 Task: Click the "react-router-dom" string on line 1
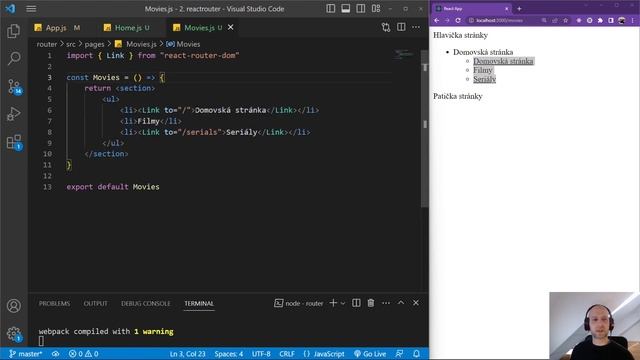(200, 56)
